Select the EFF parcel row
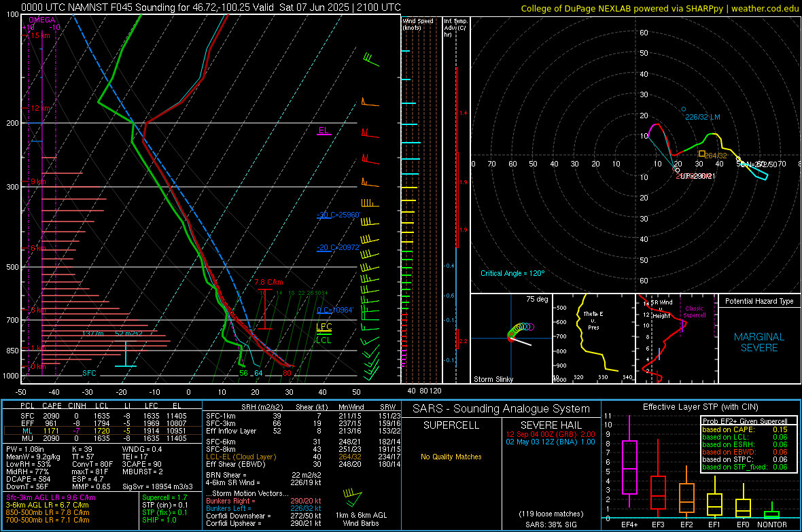 pyautogui.click(x=103, y=423)
